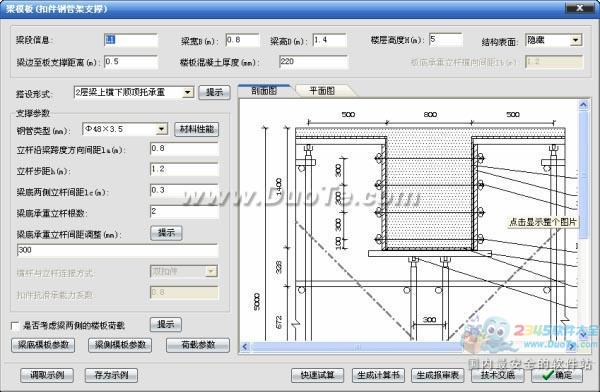Click the 荷载参数 button

(x=198, y=345)
